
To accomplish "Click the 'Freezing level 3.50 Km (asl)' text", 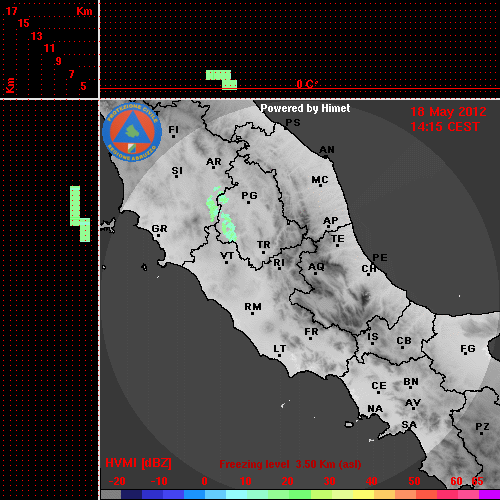I will pyautogui.click(x=290, y=464).
